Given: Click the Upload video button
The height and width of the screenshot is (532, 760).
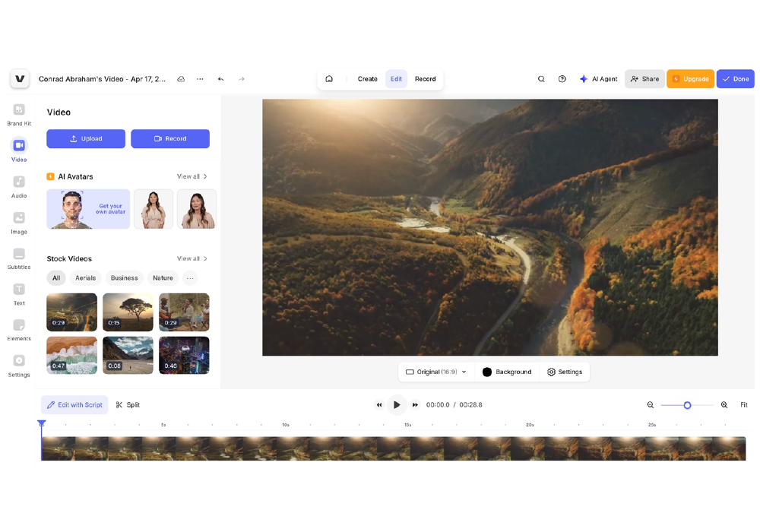Looking at the screenshot, I should click(86, 138).
